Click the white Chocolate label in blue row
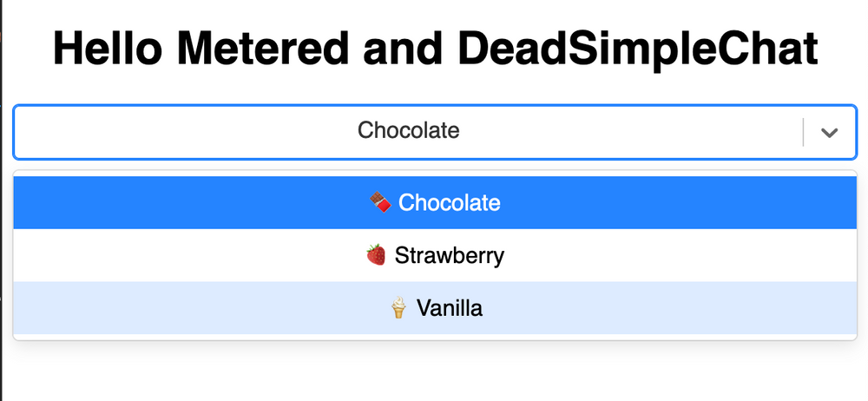This screenshot has height=401, width=868. (x=450, y=203)
